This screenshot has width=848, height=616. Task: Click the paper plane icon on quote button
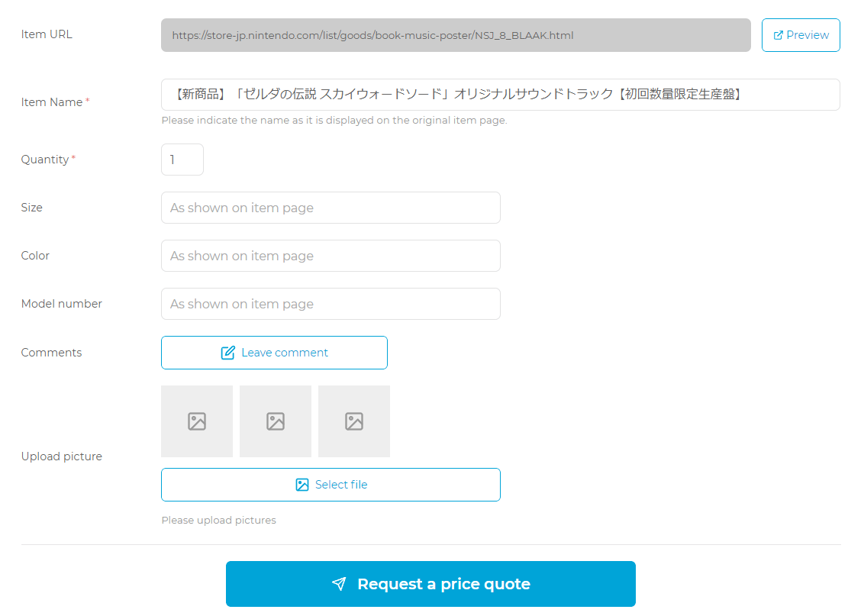point(339,584)
